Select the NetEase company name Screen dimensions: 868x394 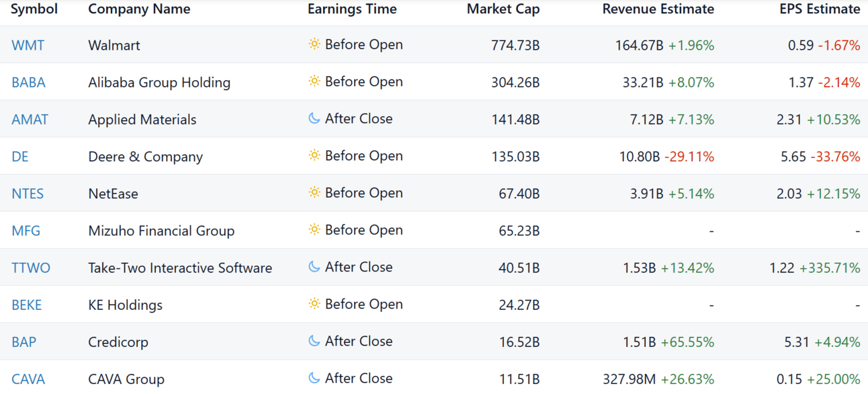113,194
